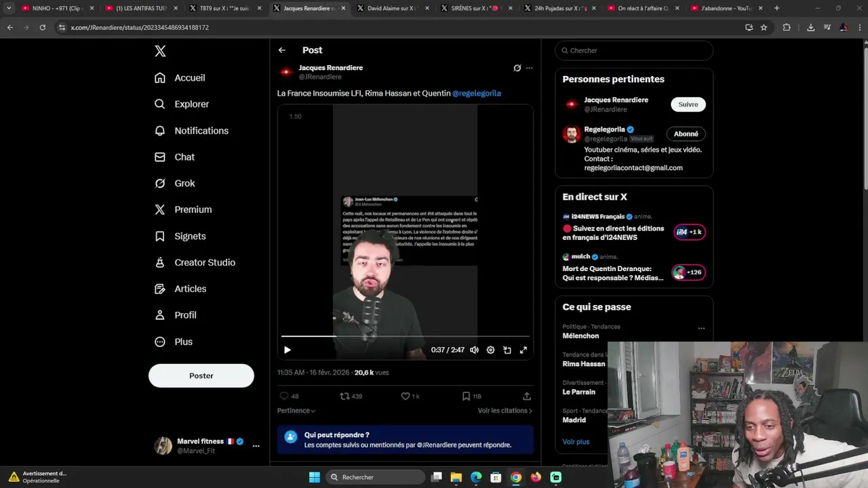This screenshot has width=868, height=488.
Task: Click the taskbar Rechercher search box
Action: pyautogui.click(x=374, y=477)
